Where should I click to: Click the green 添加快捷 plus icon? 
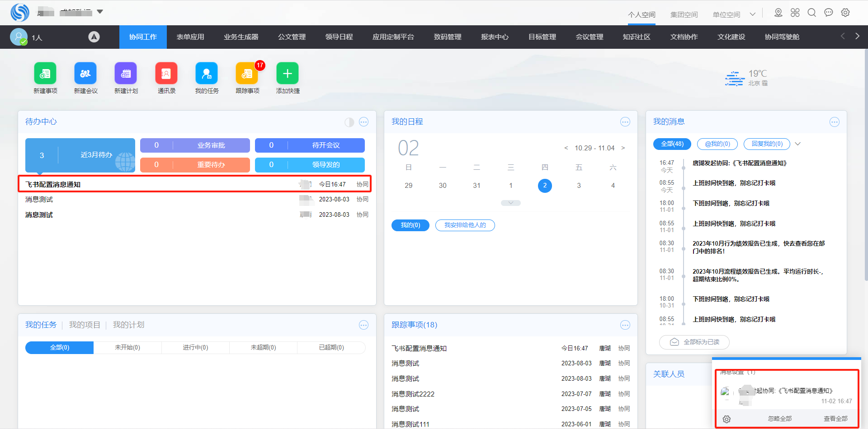pos(288,74)
